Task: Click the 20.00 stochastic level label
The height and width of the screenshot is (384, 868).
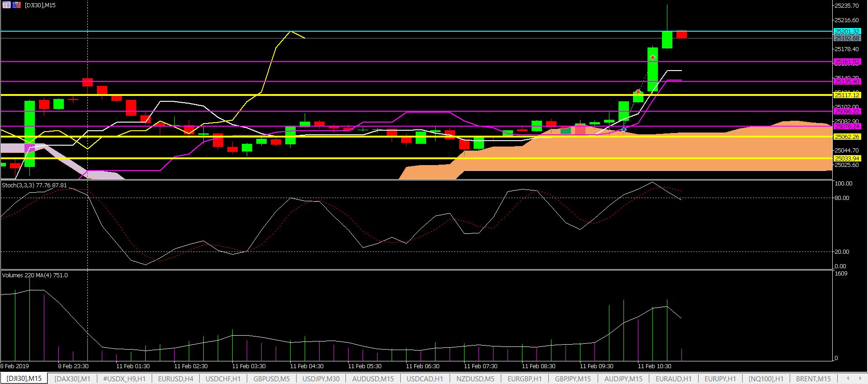Action: [x=842, y=252]
